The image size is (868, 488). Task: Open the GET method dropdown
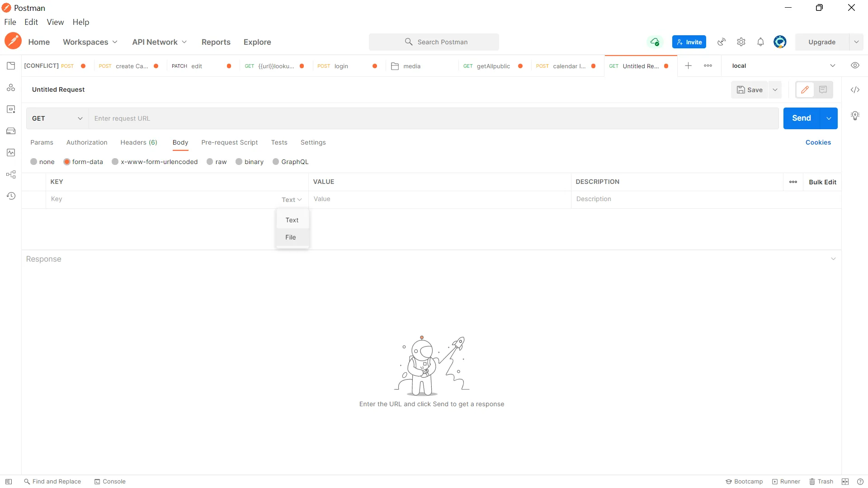click(57, 118)
